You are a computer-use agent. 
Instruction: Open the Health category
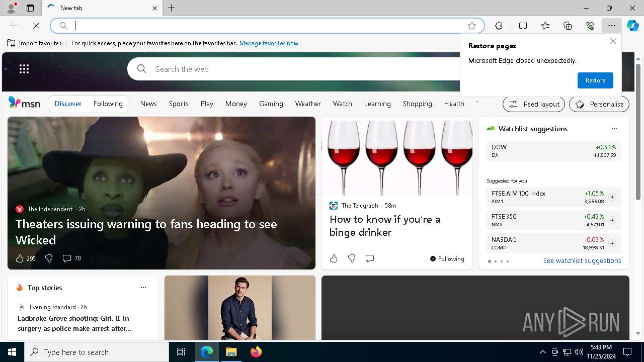tap(454, 104)
